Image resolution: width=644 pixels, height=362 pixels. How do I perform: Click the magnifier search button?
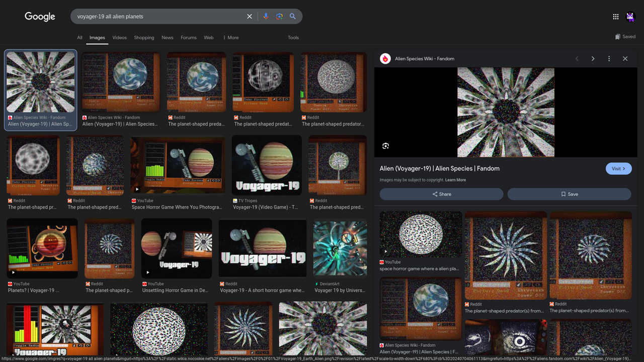[x=292, y=17]
